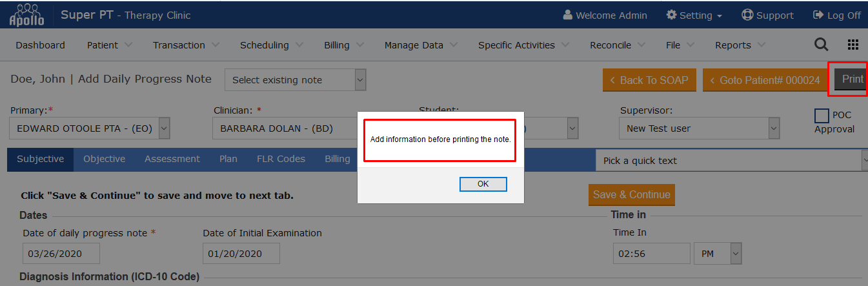Switch to the Objective tab

coord(104,159)
